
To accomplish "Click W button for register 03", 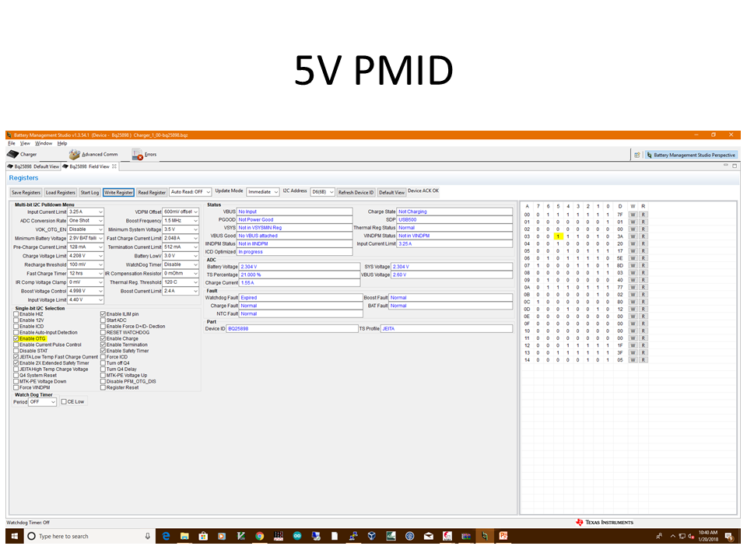I will point(633,236).
